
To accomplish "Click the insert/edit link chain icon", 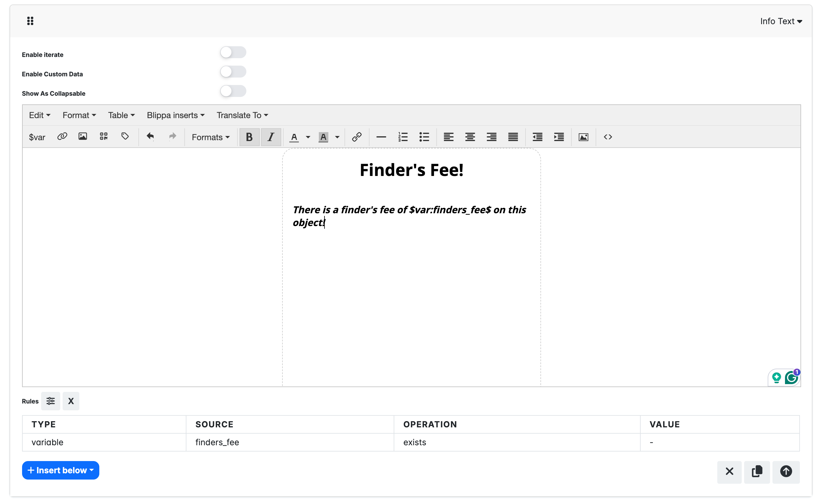I will (357, 137).
